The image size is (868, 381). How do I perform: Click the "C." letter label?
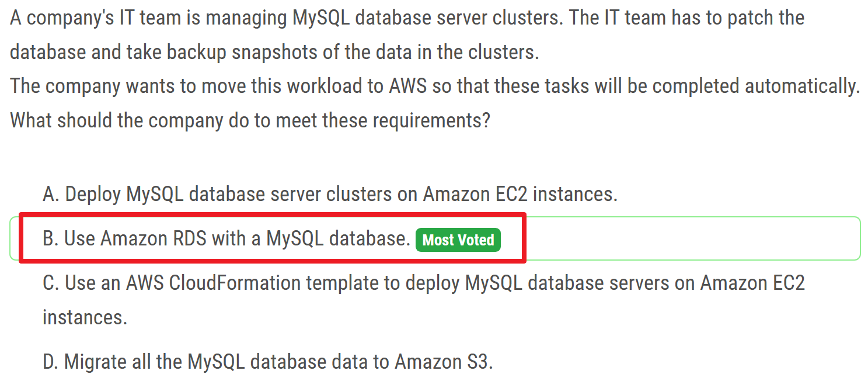(51, 283)
